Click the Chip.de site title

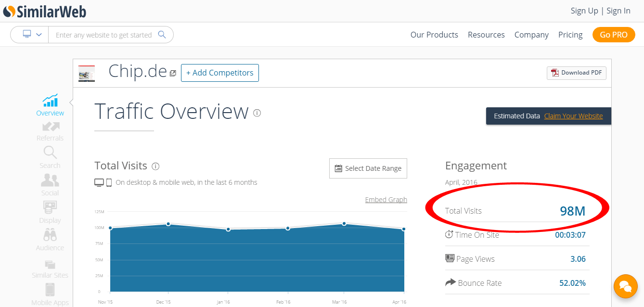pyautogui.click(x=138, y=71)
